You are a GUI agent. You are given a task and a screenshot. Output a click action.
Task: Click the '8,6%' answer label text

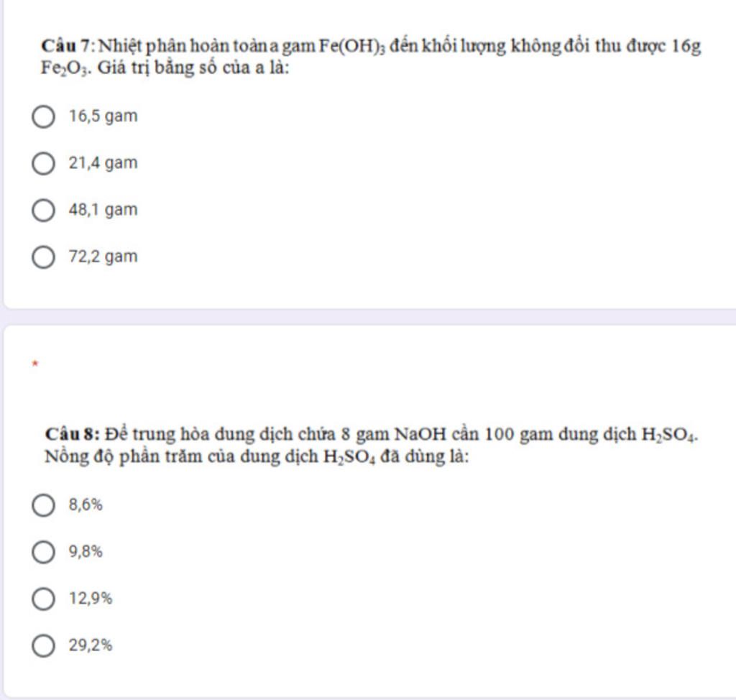coord(86,505)
